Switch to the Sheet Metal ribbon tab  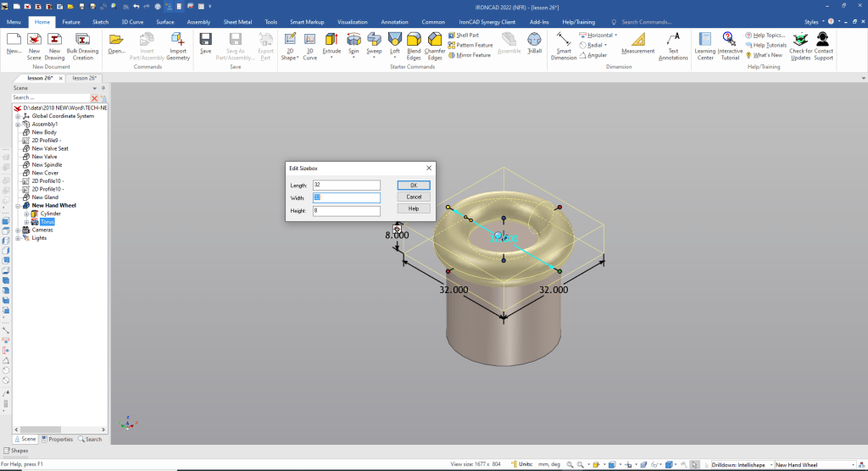point(237,21)
